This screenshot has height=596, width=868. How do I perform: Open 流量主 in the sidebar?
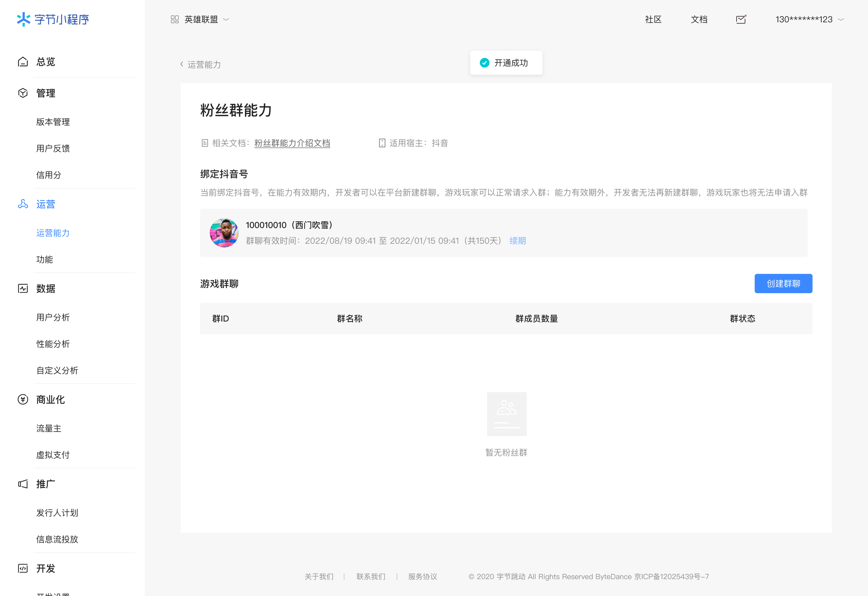pyautogui.click(x=49, y=428)
